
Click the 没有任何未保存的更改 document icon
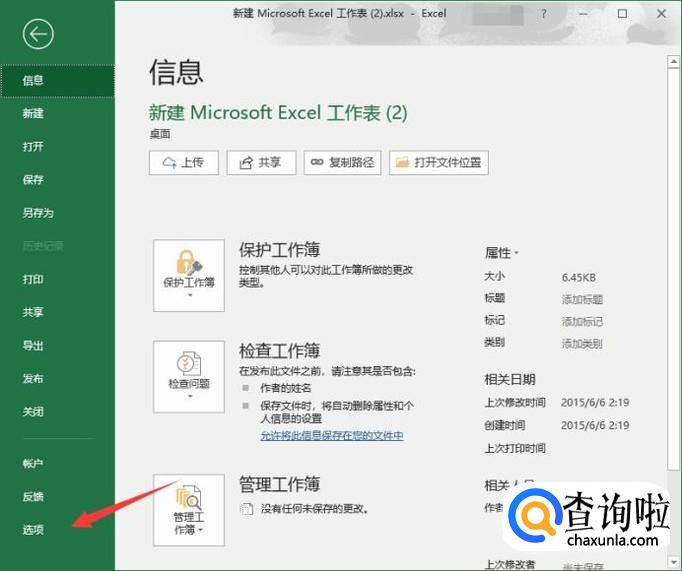point(246,508)
